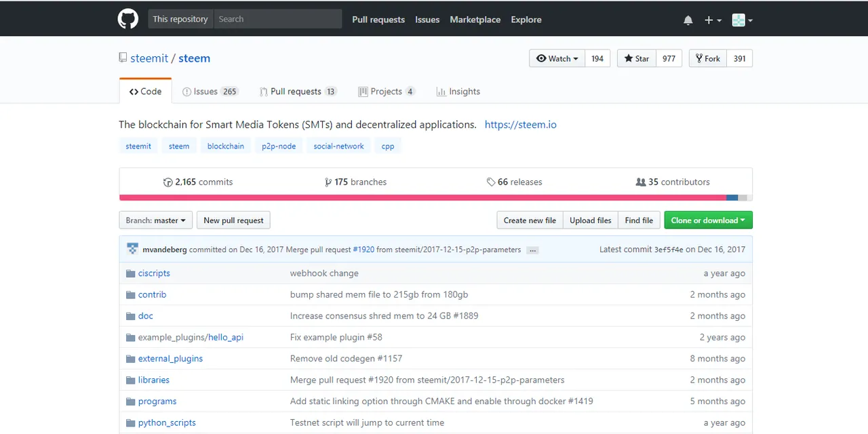Open the mvandeberg author link
The width and height of the screenshot is (868, 434).
tap(165, 250)
